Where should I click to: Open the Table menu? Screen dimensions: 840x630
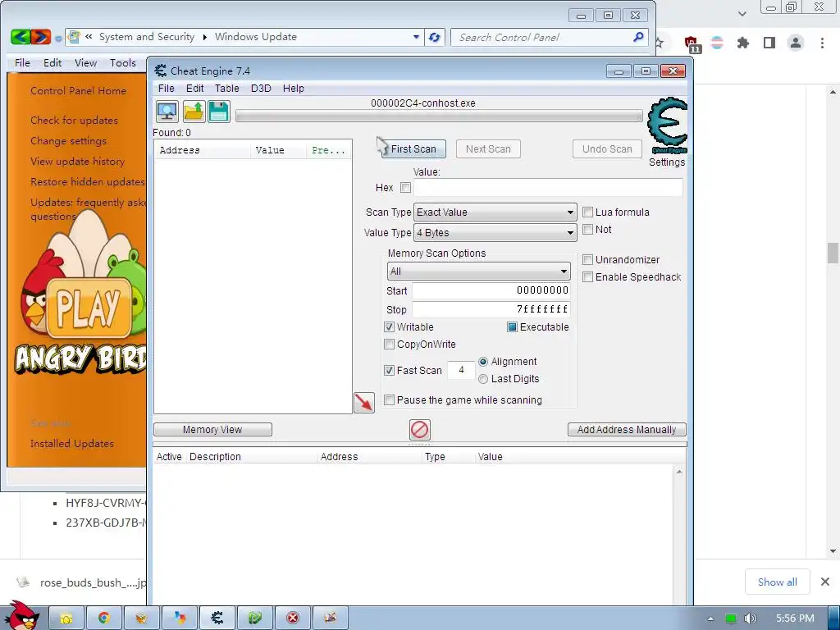(x=227, y=89)
